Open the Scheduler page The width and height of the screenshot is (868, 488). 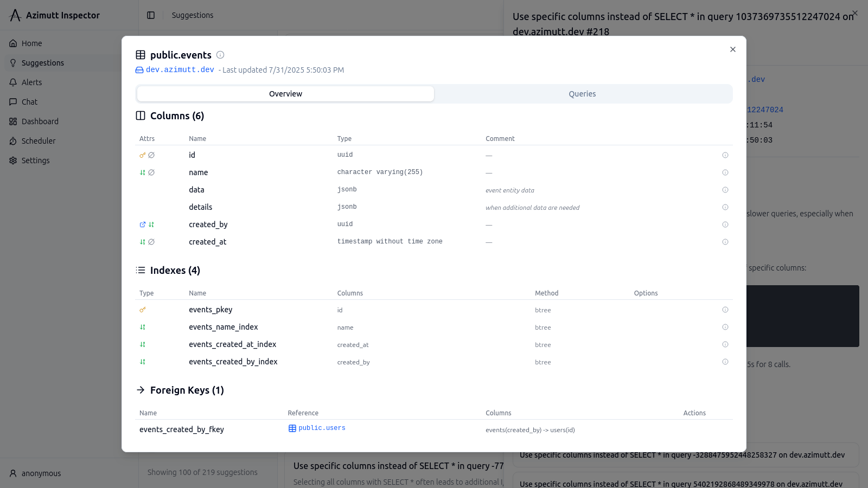pyautogui.click(x=38, y=141)
